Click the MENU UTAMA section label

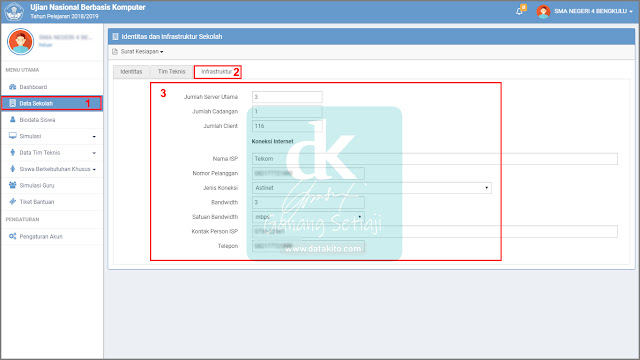[x=22, y=70]
